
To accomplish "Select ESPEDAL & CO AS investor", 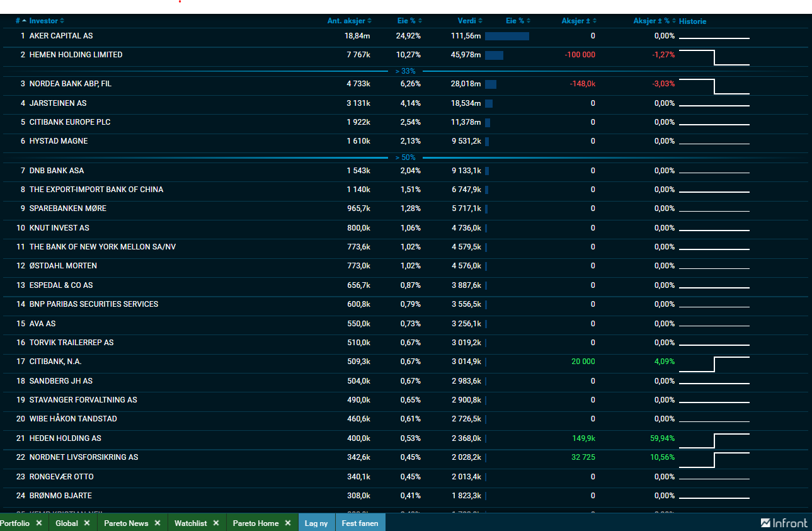I will [x=61, y=285].
